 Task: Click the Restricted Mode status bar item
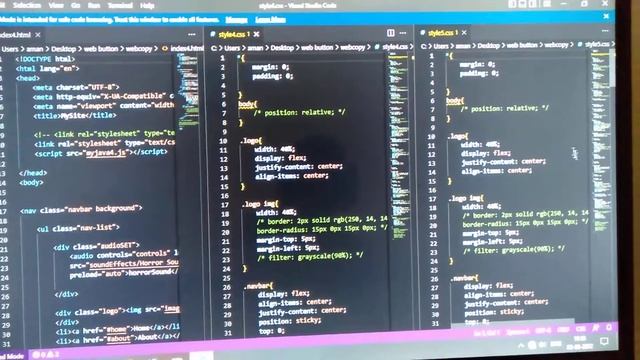point(11,356)
